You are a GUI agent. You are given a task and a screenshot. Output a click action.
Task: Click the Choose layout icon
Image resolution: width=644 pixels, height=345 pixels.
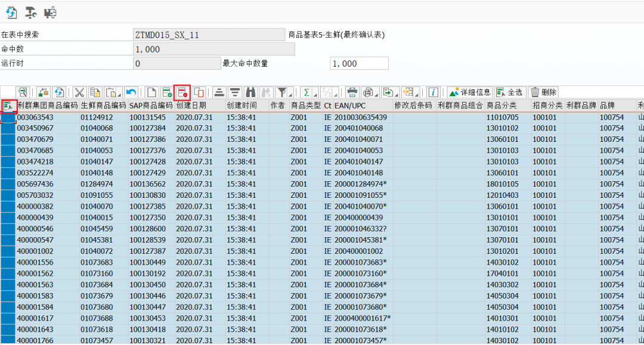coord(408,92)
